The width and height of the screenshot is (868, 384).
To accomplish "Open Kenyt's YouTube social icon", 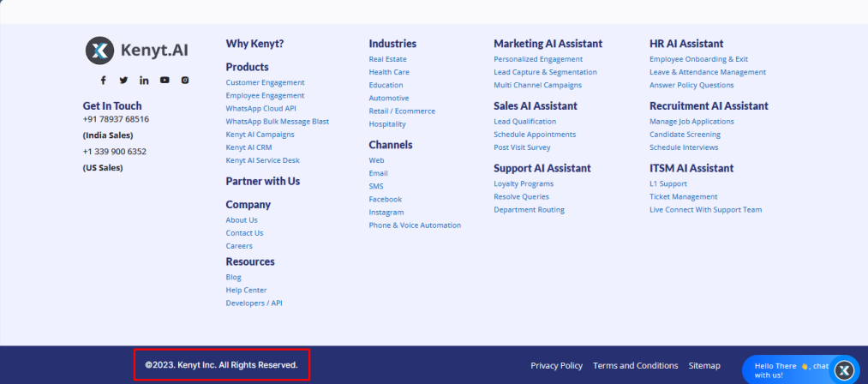I will coord(165,81).
